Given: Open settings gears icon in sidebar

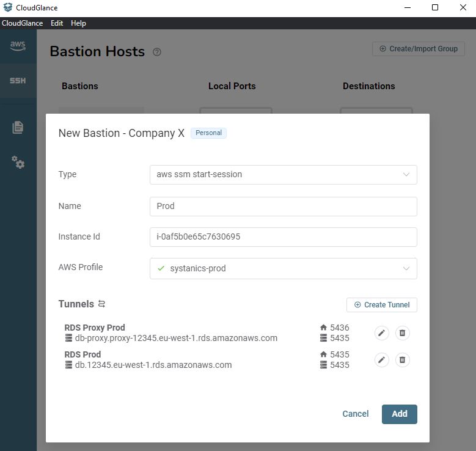Looking at the screenshot, I should pyautogui.click(x=18, y=162).
